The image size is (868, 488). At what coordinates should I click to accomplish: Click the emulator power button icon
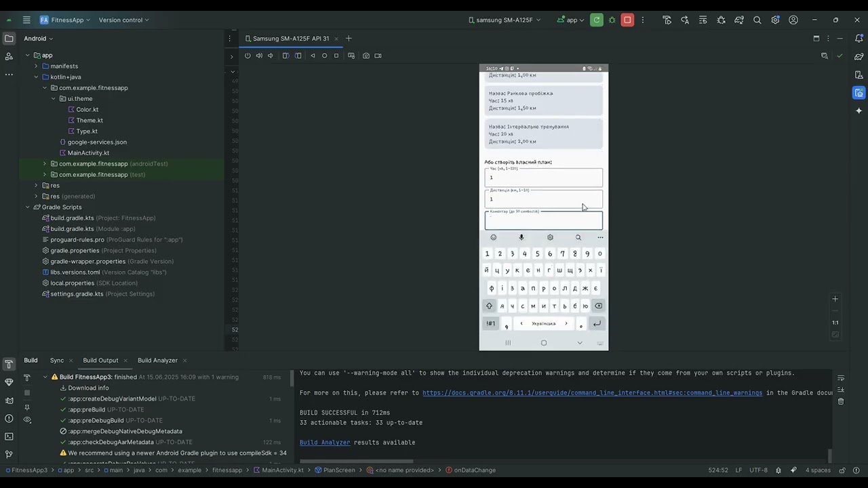coord(248,56)
